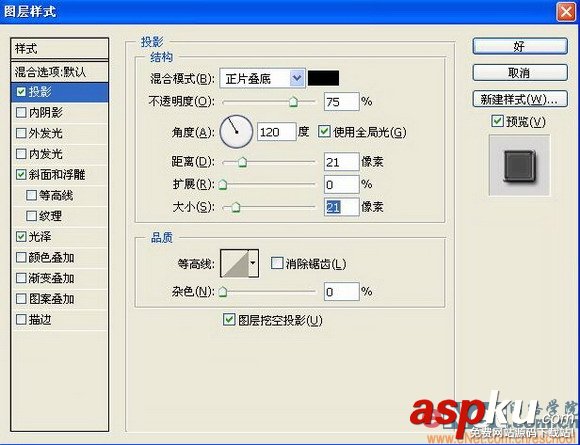Click the 内发光 style row label
Image resolution: width=580 pixels, height=445 pixels.
pyautogui.click(x=45, y=154)
